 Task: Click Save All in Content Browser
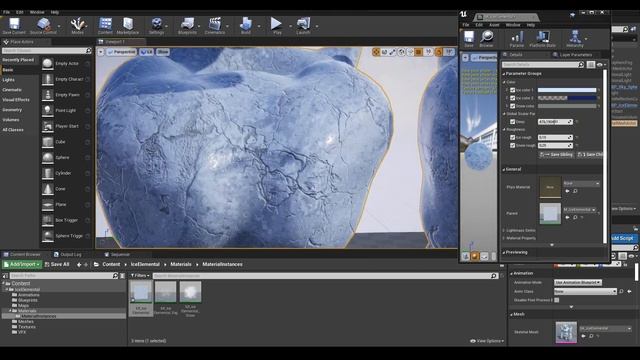pos(57,264)
